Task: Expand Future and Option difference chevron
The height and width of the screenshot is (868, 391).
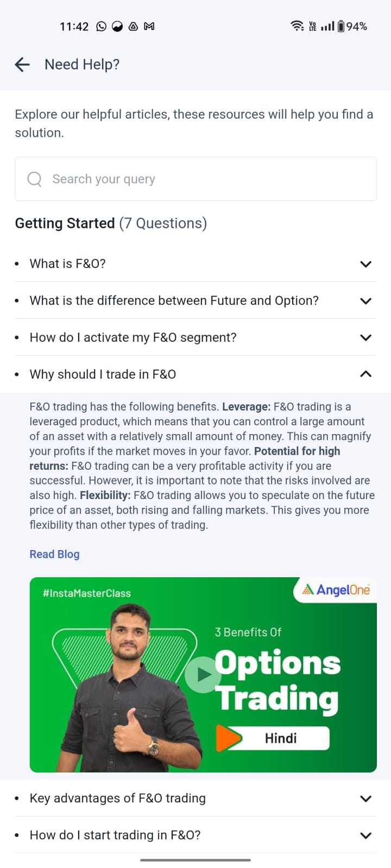Action: pyautogui.click(x=365, y=301)
